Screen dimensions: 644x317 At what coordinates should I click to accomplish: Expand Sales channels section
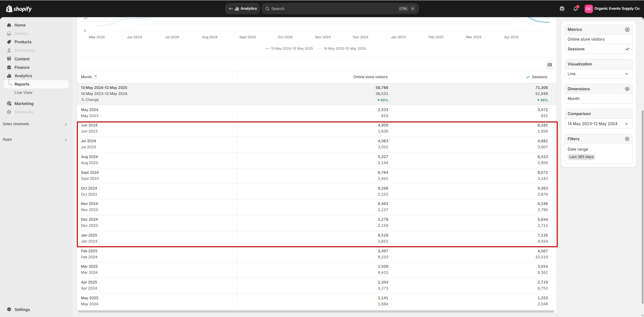coord(65,124)
